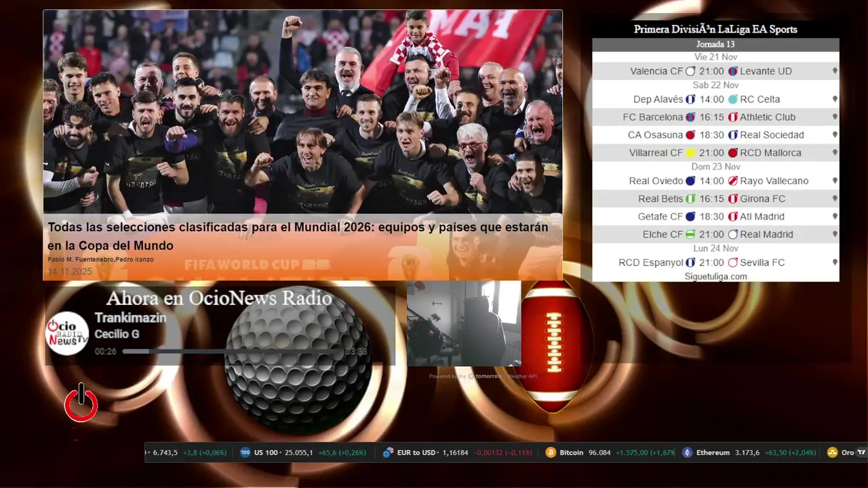Click the yellow Villarreal CF crest

pyautogui.click(x=690, y=153)
